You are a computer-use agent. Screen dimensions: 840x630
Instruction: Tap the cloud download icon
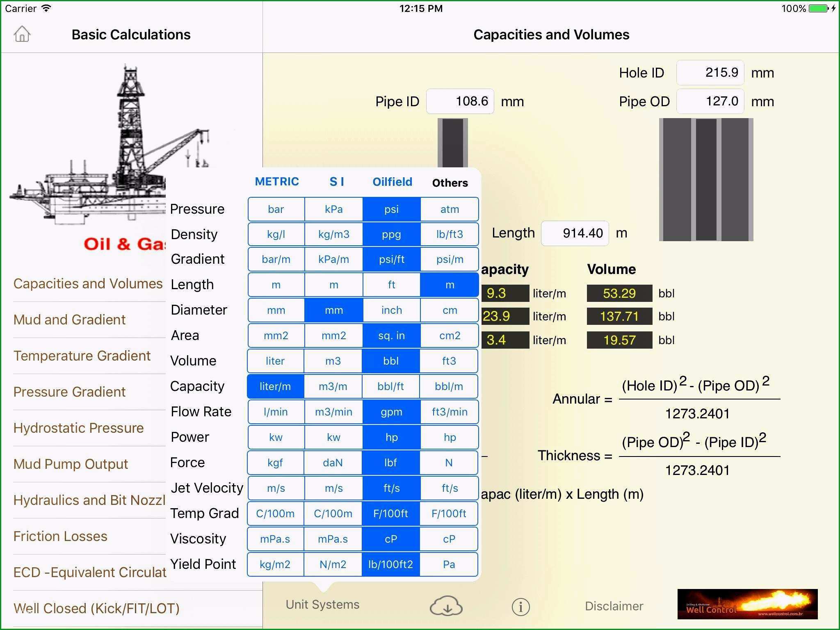[x=446, y=606]
